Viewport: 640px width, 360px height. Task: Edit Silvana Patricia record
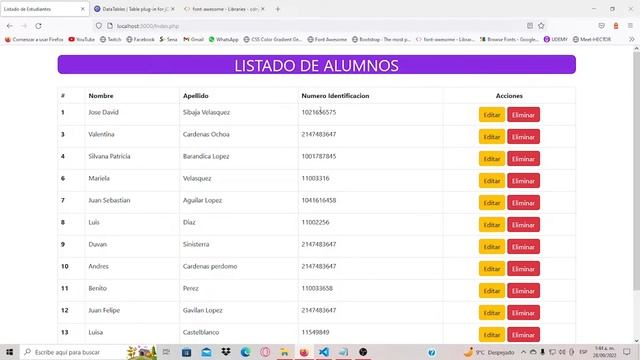pyautogui.click(x=492, y=159)
